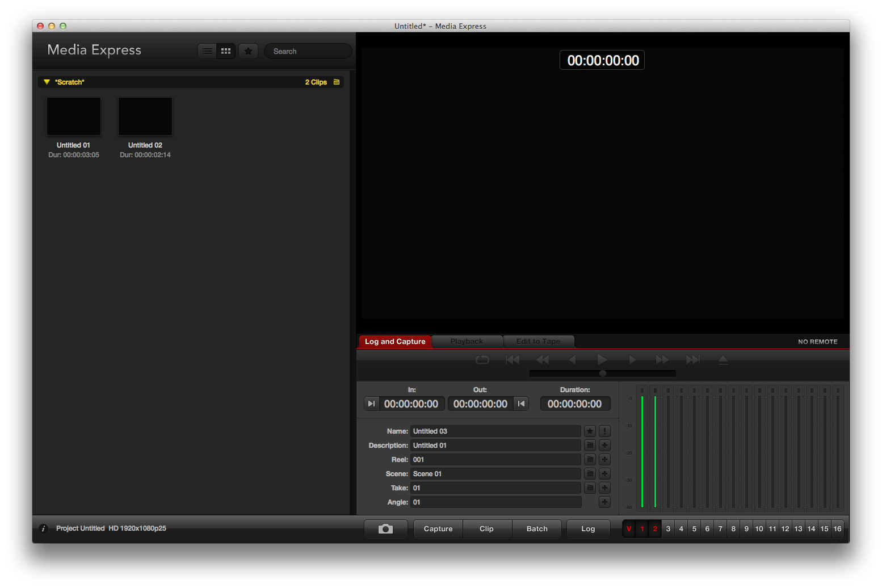Click the exclamation button beside Name
This screenshot has width=882, height=588.
(x=604, y=431)
